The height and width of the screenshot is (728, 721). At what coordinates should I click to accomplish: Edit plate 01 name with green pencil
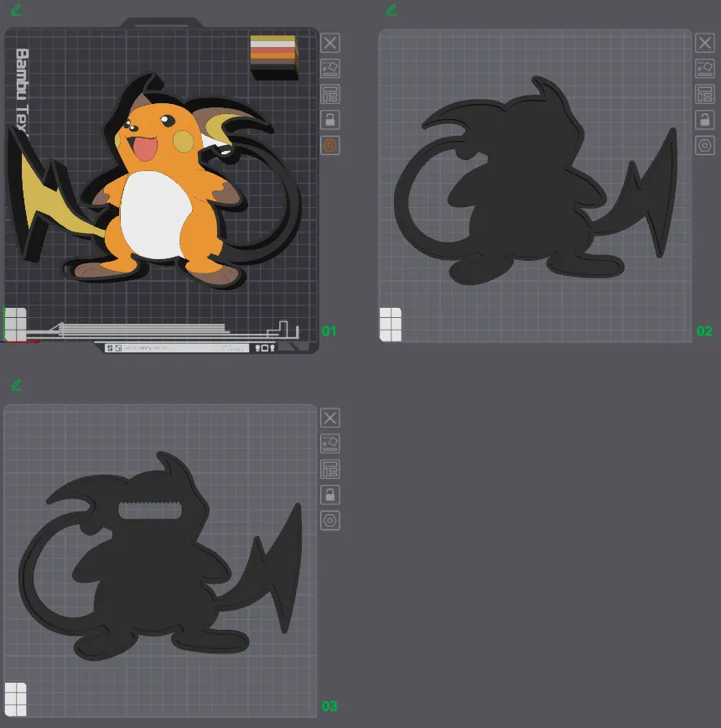(x=15, y=10)
